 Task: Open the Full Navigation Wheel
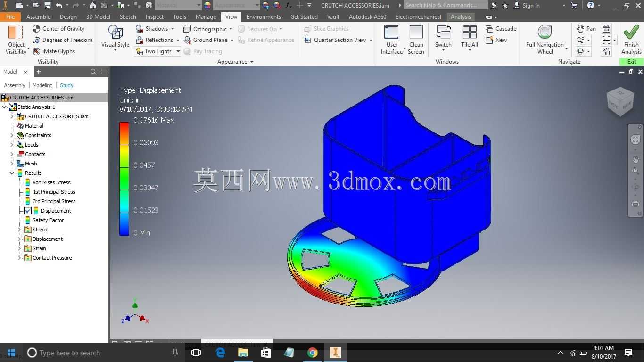545,40
